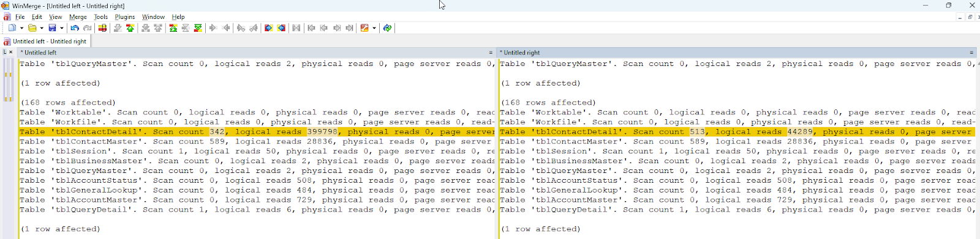The height and width of the screenshot is (239, 980).
Task: Copy all differences to left icon
Action: pos(281,28)
